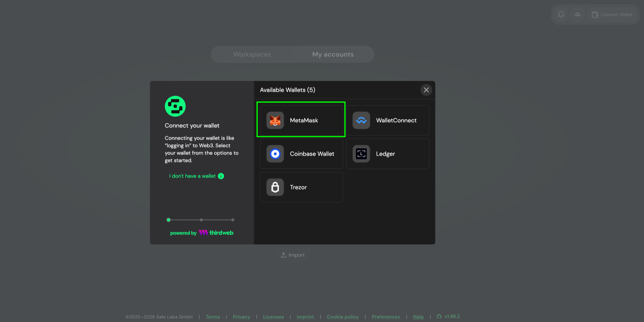Open the Preferences footer link
This screenshot has height=322, width=644.
click(386, 317)
